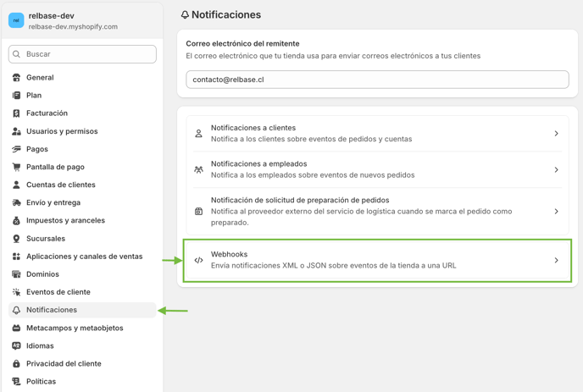This screenshot has height=392, width=583.
Task: Select the Pagos payments icon
Action: tap(16, 149)
